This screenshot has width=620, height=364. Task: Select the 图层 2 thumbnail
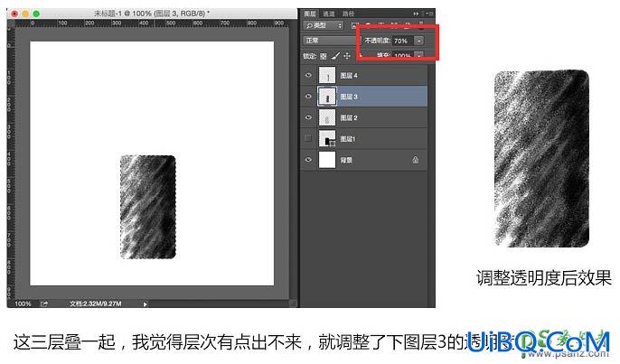(x=327, y=117)
